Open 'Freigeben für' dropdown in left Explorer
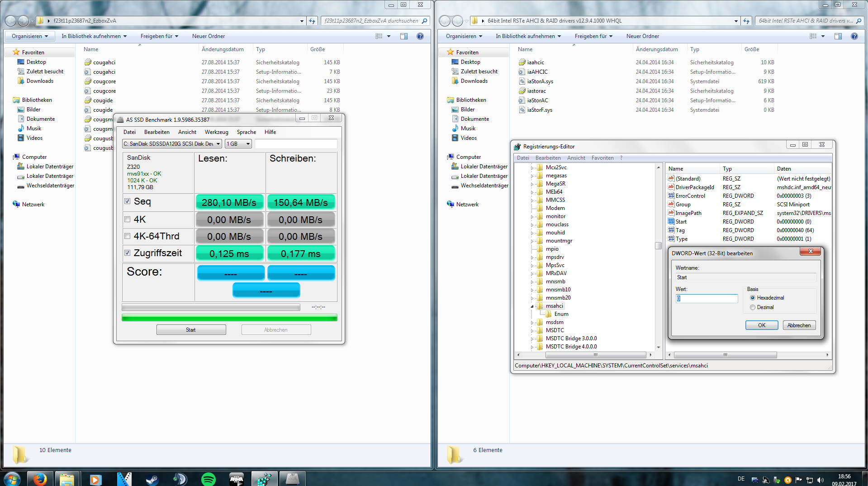Image resolution: width=868 pixels, height=486 pixels. (x=159, y=36)
